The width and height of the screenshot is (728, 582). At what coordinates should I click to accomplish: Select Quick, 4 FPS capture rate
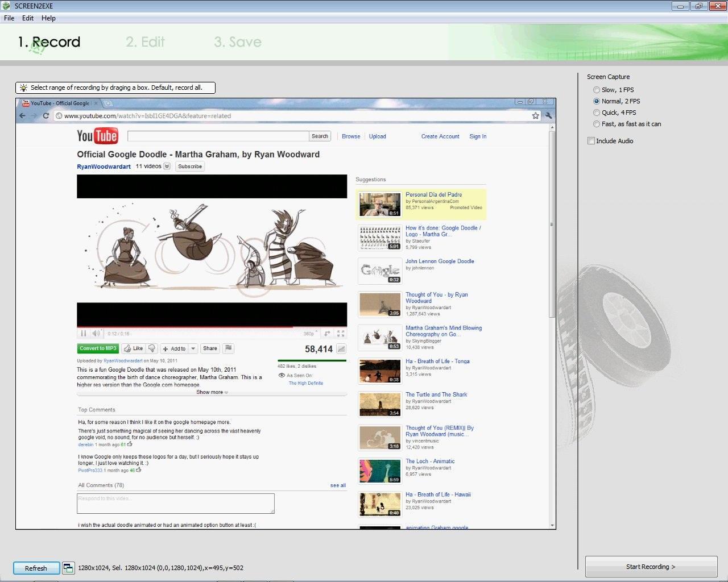(x=615, y=113)
